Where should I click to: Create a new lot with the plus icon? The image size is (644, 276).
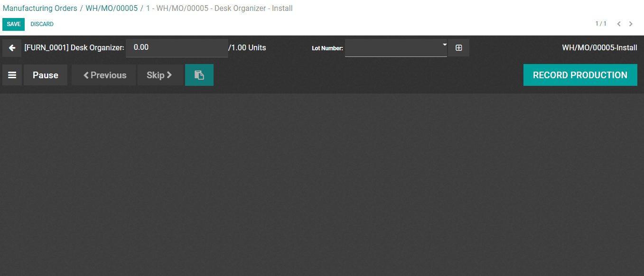pyautogui.click(x=458, y=47)
